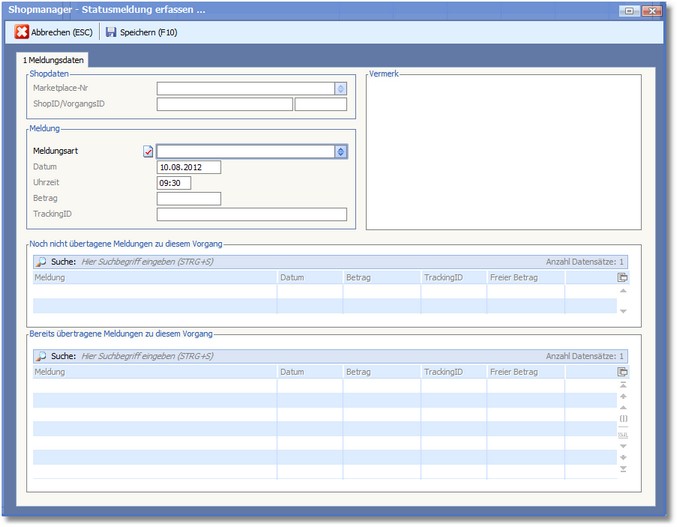
Task: Click the TrackingID input field in Meldung
Action: [251, 214]
